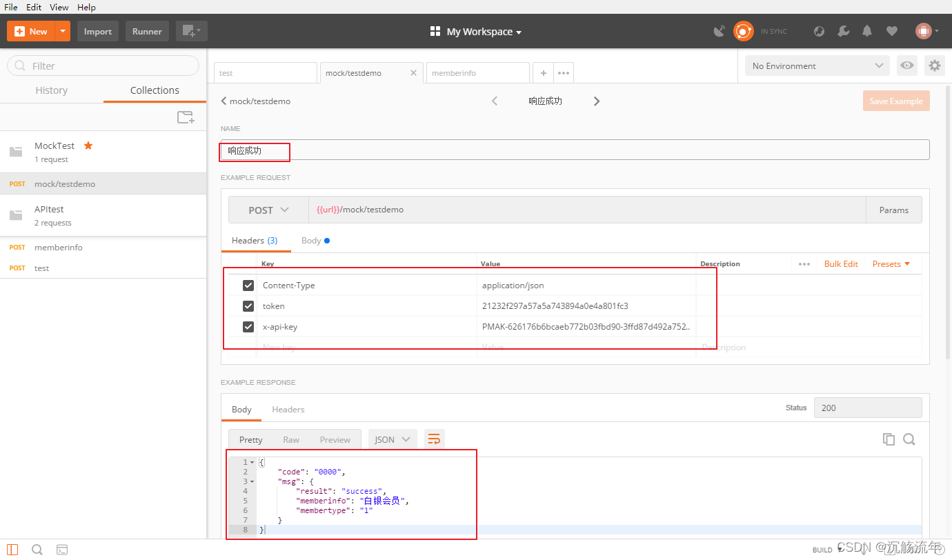Click the application/json value cell
This screenshot has width=952, height=560.
coord(586,285)
